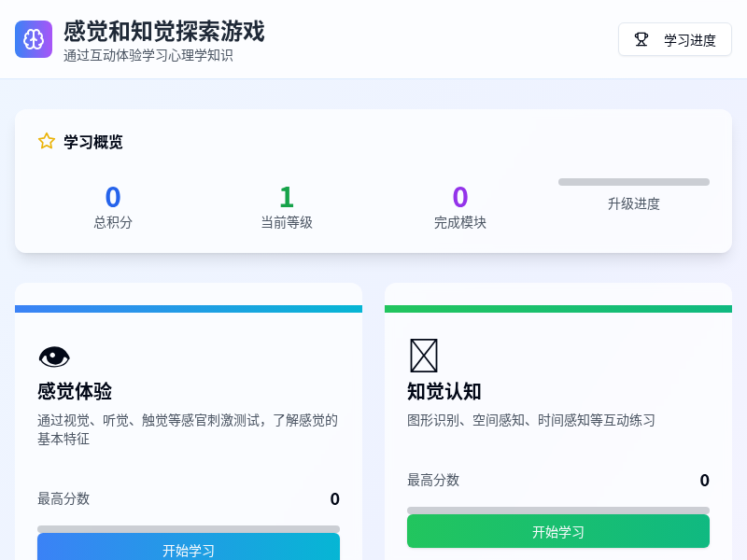Click the 完成模块 label
Screen dimensions: 747x560
coord(460,222)
